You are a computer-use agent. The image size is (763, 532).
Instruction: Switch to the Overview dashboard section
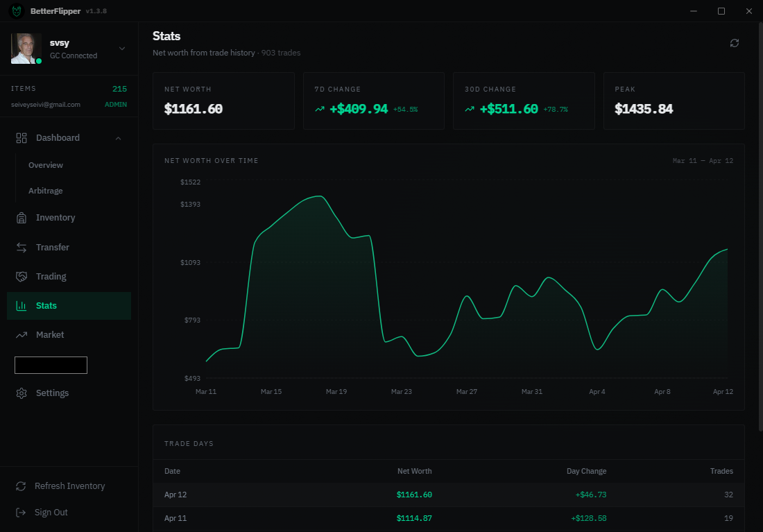point(45,164)
